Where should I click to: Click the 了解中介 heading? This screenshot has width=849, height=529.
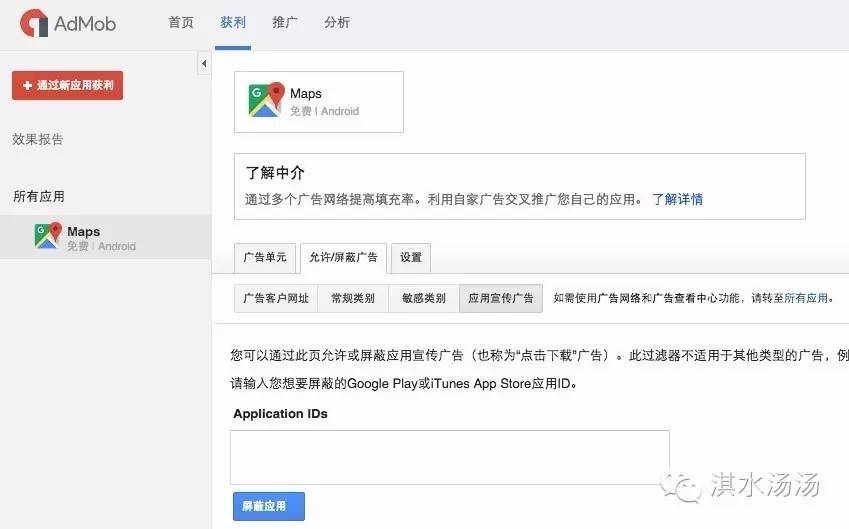tap(275, 173)
